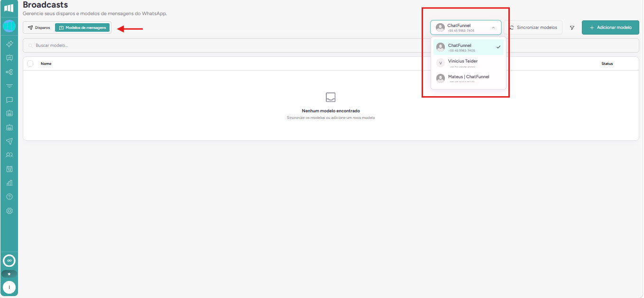Open the presentation board icon in the sidebar
The height and width of the screenshot is (298, 644).
9,58
